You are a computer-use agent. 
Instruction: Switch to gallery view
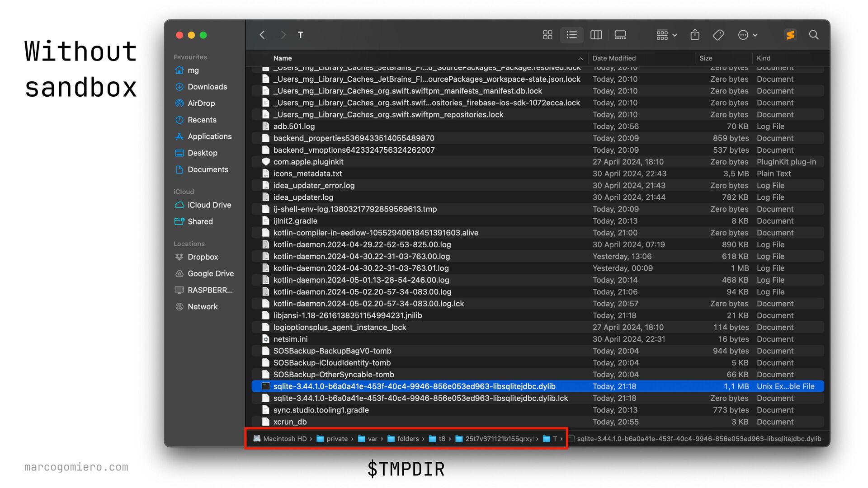(x=620, y=35)
